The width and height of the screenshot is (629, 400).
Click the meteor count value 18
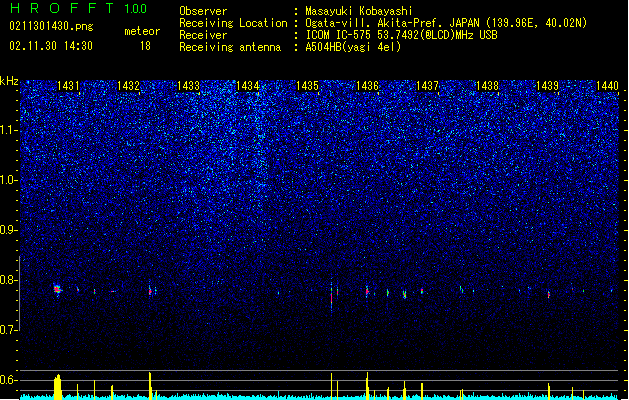coord(145,46)
